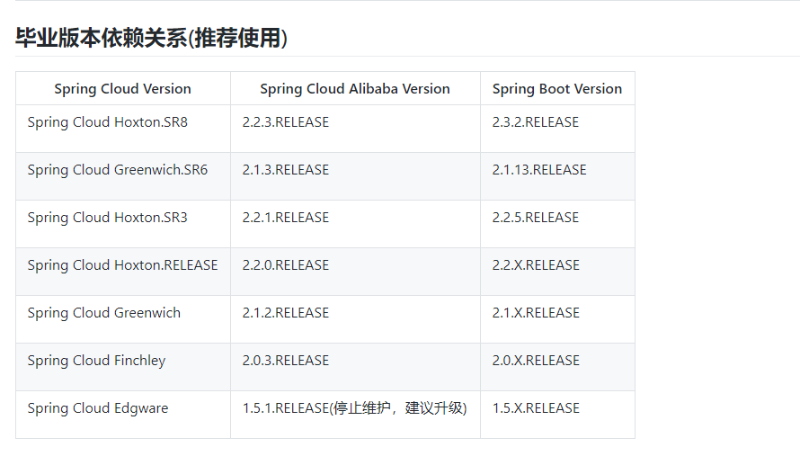Viewport: 800px width, 456px height.
Task: Click the 2.2.X.RELEASE Boot version cell
Action: point(558,271)
